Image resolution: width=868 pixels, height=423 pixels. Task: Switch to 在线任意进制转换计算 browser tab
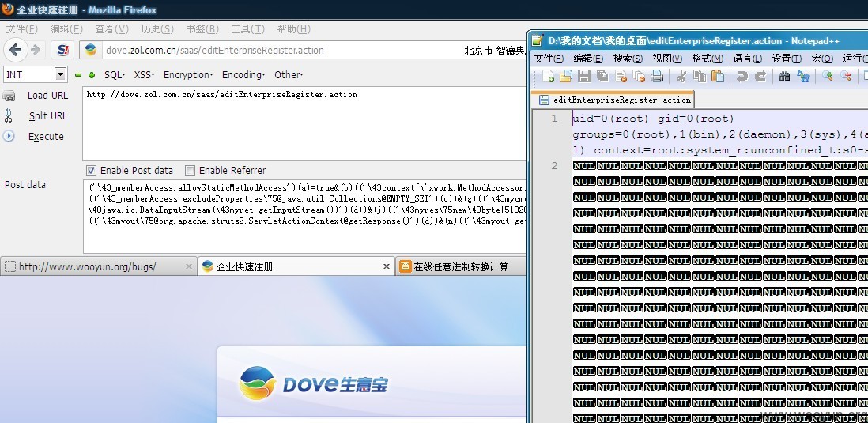pos(459,266)
